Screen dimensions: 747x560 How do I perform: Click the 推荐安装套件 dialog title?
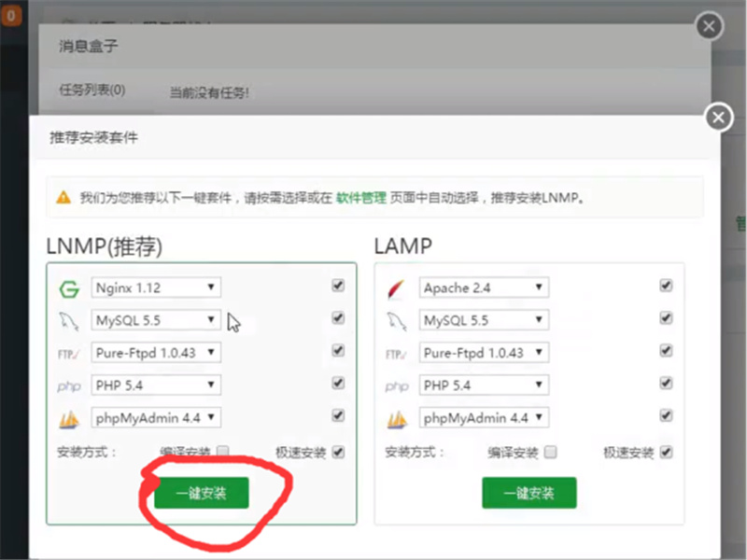click(x=94, y=137)
